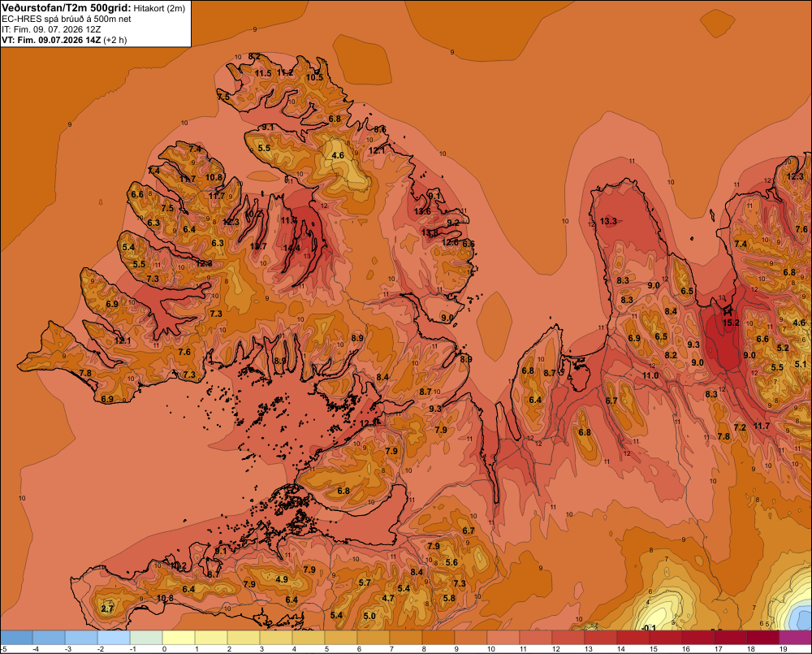812x654 pixels.
Task: Click the 'Veðurstofan/T2m 500grid:' title
Action: pos(67,8)
